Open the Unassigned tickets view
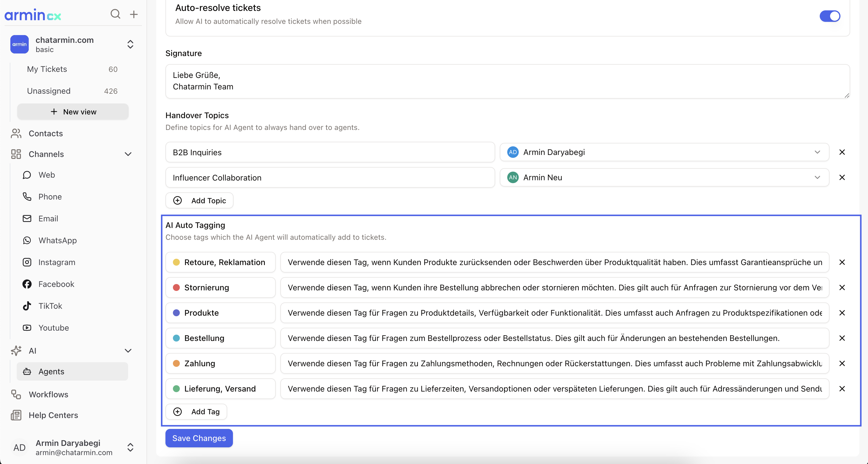The width and height of the screenshot is (868, 464). (x=49, y=91)
